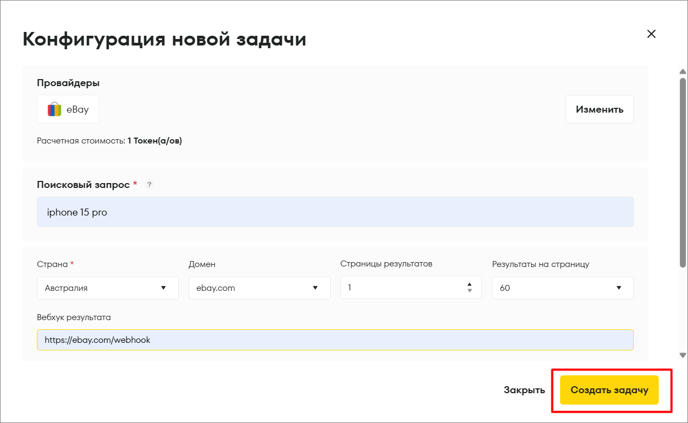688x423 pixels.
Task: Click the Страницы результатов number field
Action: coord(411,287)
